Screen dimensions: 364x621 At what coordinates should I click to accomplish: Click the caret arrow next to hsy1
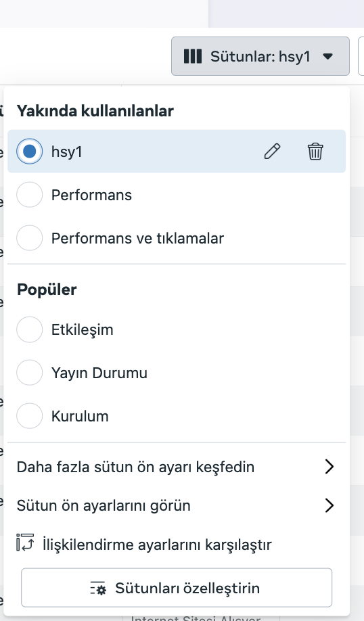click(327, 56)
